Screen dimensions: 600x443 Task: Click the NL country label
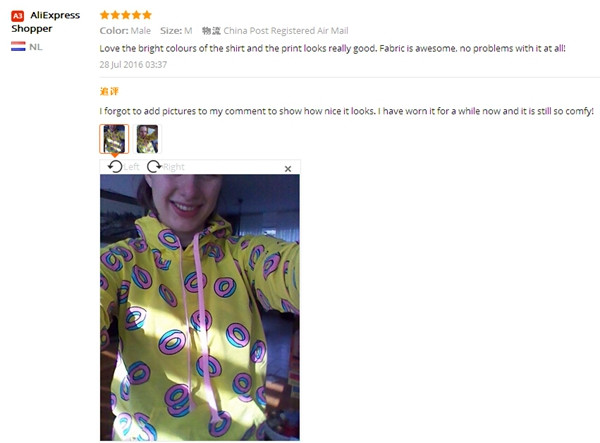click(x=36, y=47)
